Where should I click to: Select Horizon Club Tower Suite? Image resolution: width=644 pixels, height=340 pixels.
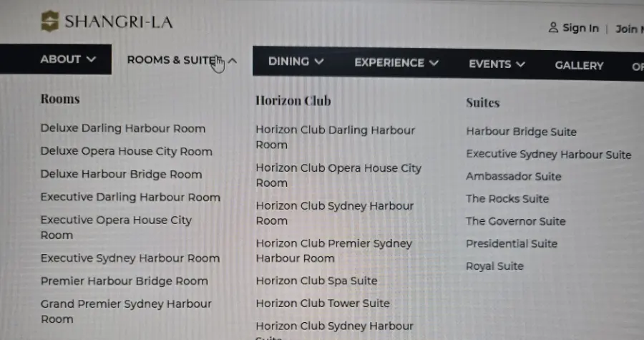pyautogui.click(x=323, y=303)
